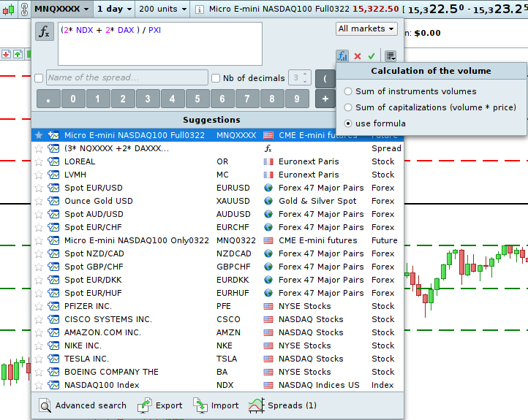The image size is (528, 420).
Task: Select Spot EUR/DKK suggestion
Action: (x=217, y=280)
